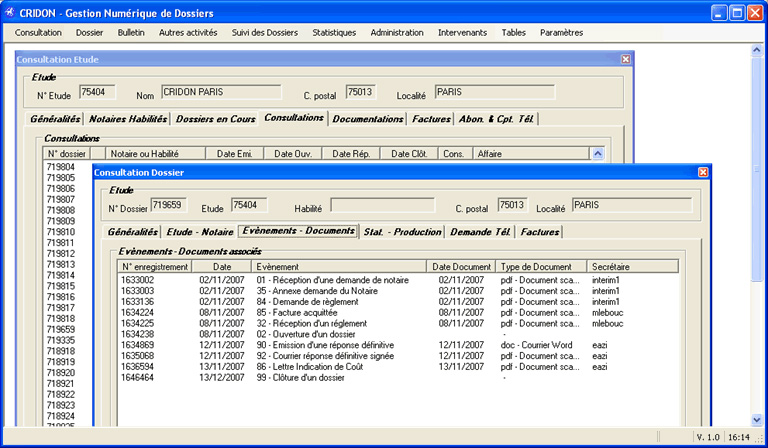The height and width of the screenshot is (448, 768).
Task: Sort by the Date Document column header
Action: [x=461, y=266]
